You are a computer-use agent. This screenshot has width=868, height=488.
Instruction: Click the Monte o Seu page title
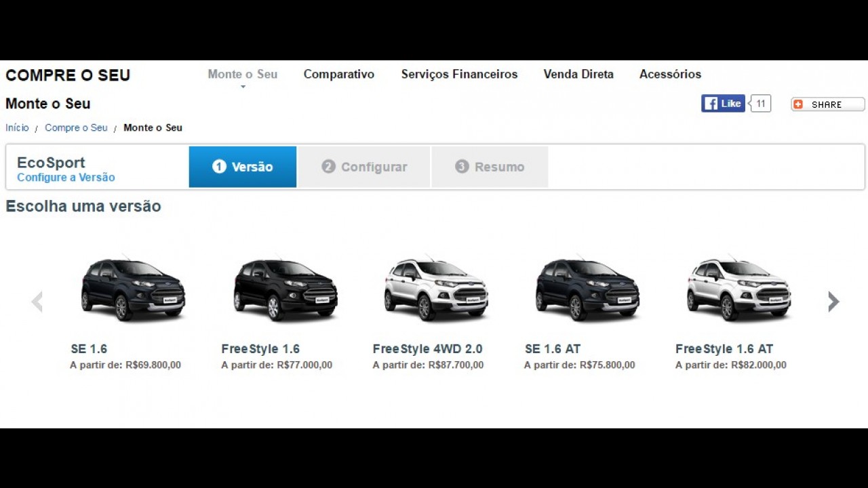click(x=48, y=104)
